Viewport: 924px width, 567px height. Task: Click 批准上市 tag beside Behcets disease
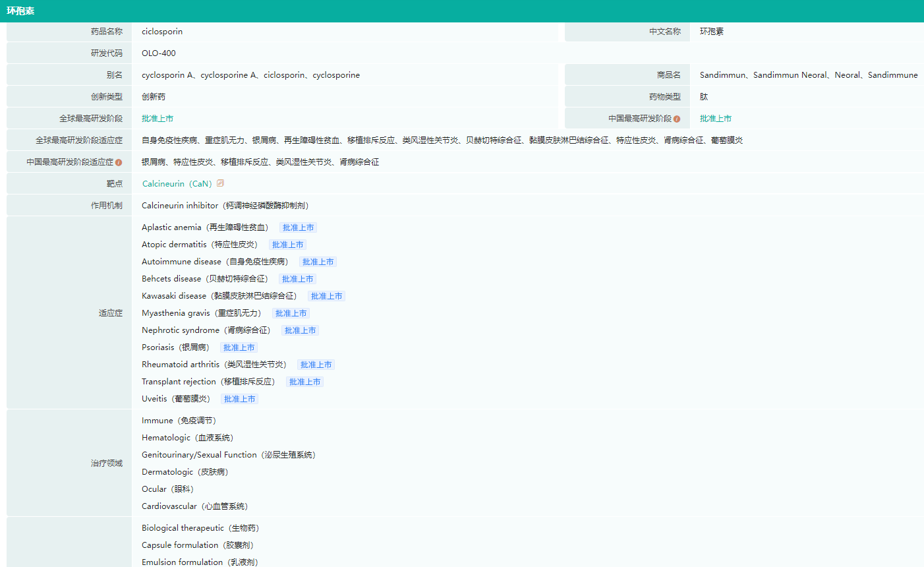tap(297, 279)
